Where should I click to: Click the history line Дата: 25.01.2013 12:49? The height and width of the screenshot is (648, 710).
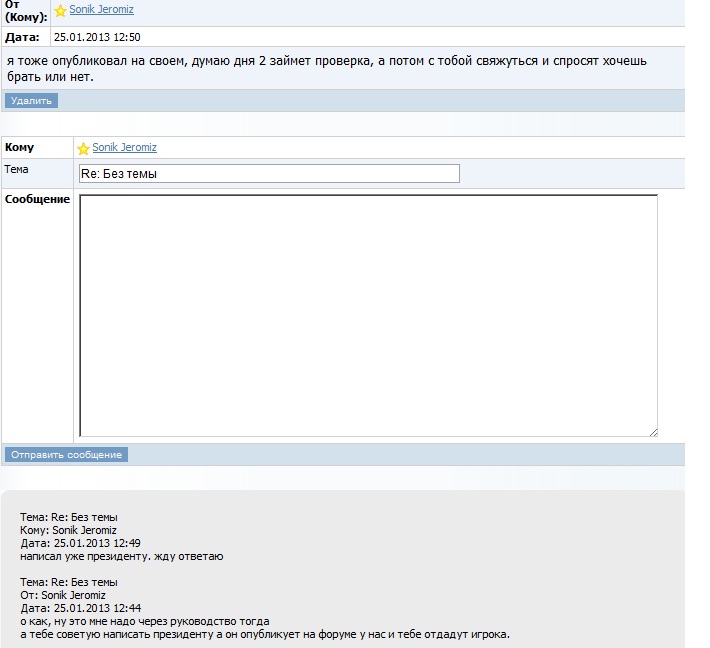[80, 543]
